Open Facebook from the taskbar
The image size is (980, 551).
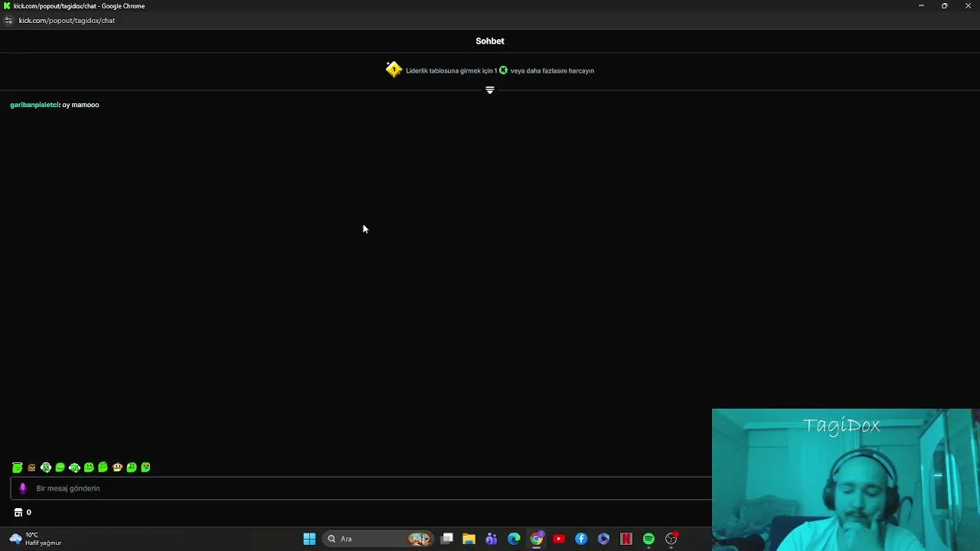coord(581,539)
